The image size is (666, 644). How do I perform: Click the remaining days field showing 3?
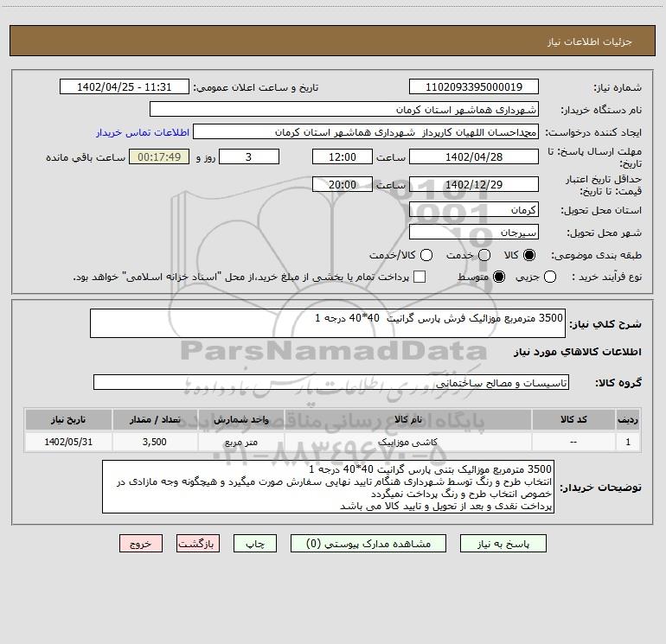tap(249, 157)
